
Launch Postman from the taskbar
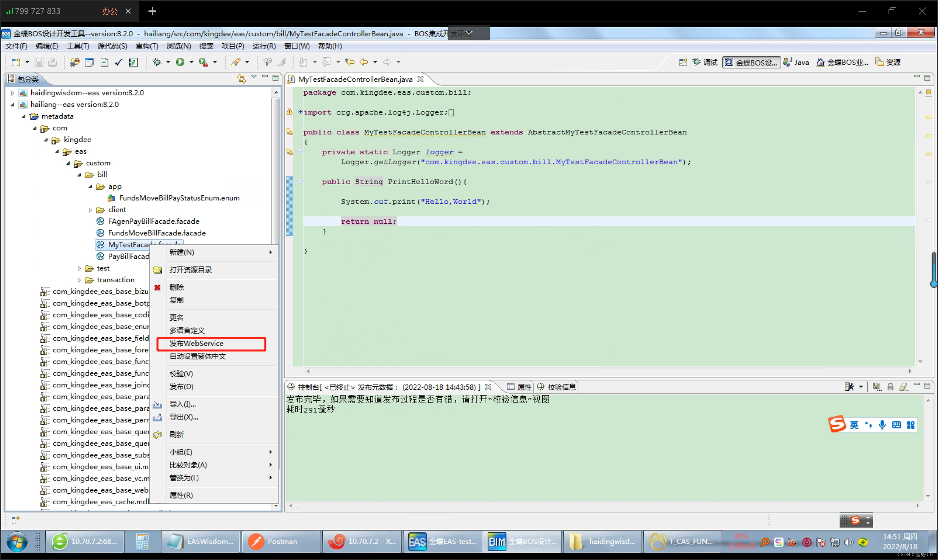[x=280, y=541]
